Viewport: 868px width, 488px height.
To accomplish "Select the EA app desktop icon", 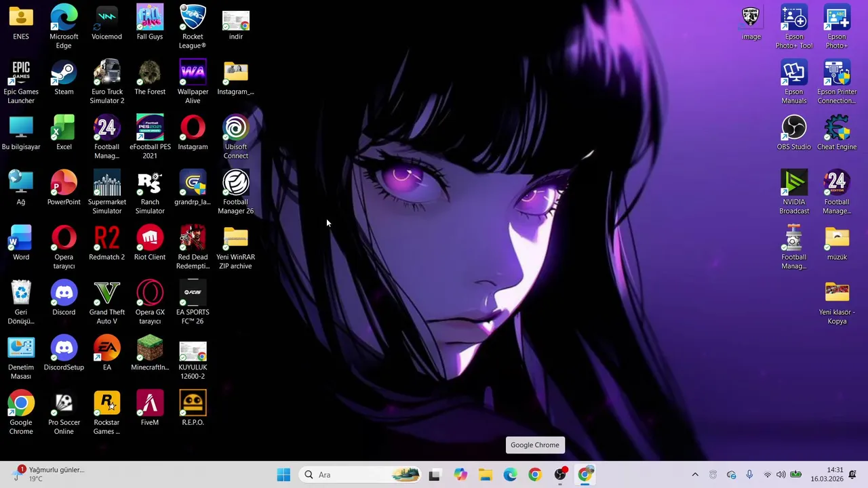I will (x=106, y=354).
